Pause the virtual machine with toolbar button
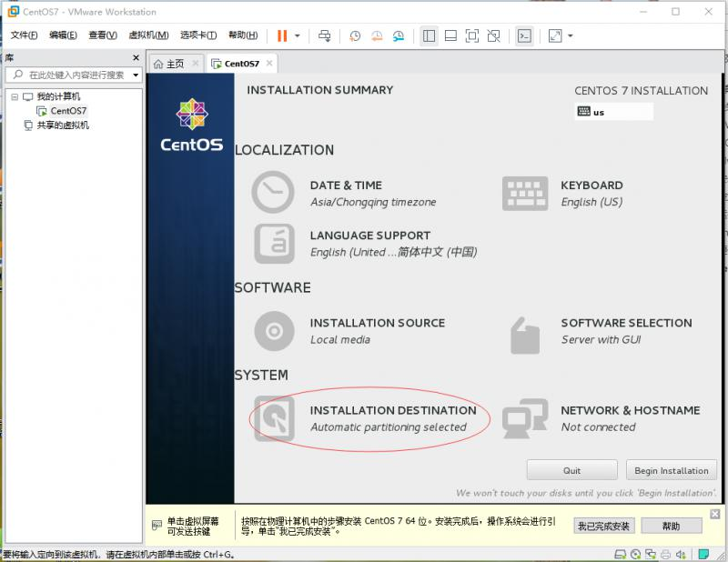This screenshot has height=562, width=728. [x=282, y=35]
